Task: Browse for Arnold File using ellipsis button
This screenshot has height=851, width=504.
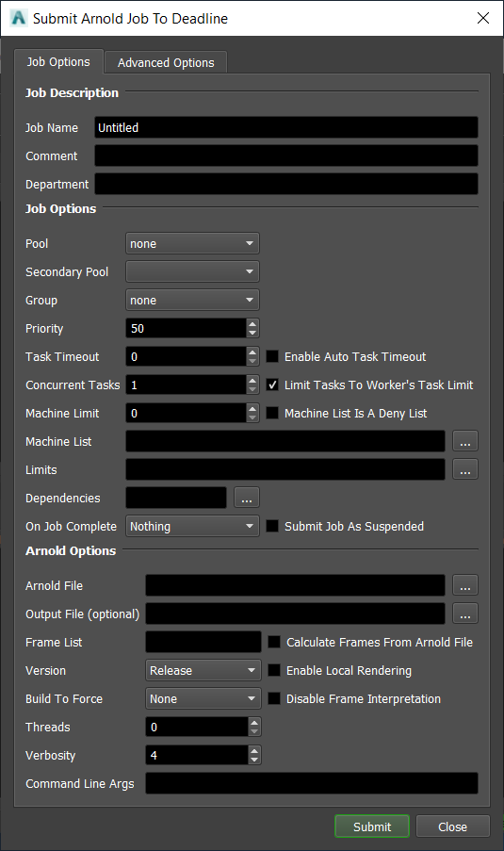Action: [465, 585]
